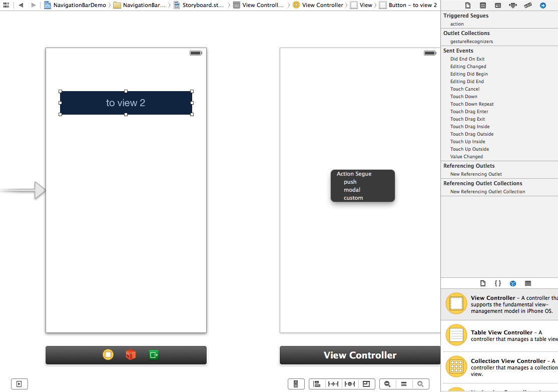This screenshot has width=558, height=392.
Task: Show the Identity inspector
Action: [498, 5]
